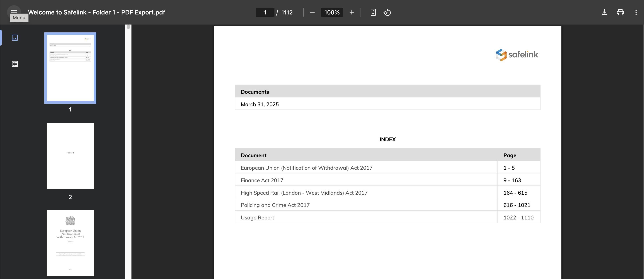Open Policing and Crime Act 2017 entry
644x279 pixels.
pyautogui.click(x=275, y=205)
